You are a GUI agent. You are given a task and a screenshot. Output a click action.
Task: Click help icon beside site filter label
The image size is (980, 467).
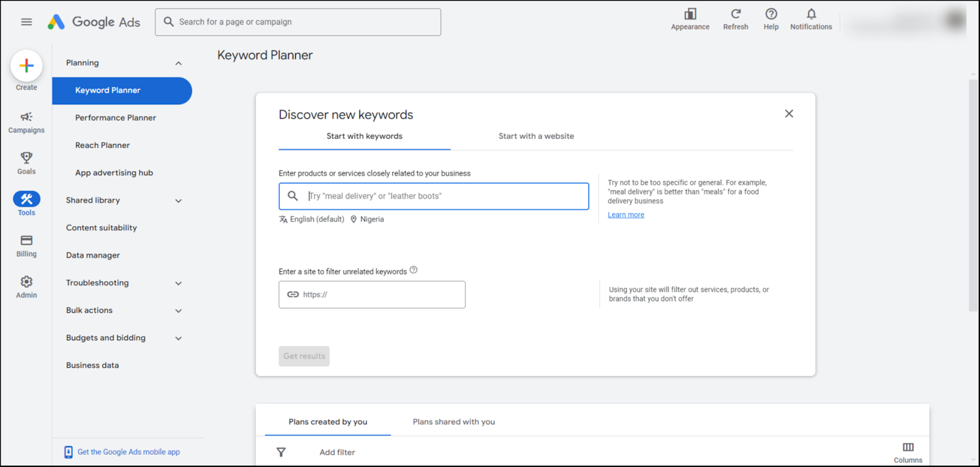click(x=413, y=270)
